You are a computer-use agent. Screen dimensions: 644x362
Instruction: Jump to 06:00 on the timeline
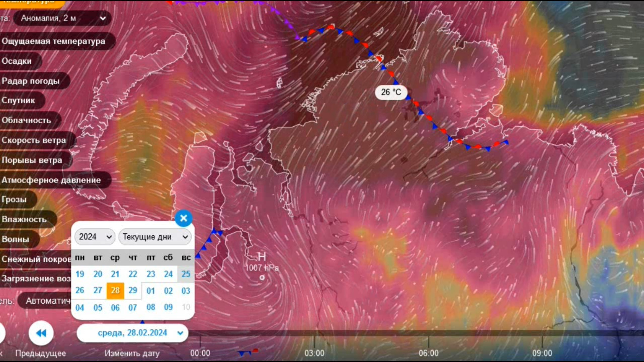pyautogui.click(x=428, y=353)
